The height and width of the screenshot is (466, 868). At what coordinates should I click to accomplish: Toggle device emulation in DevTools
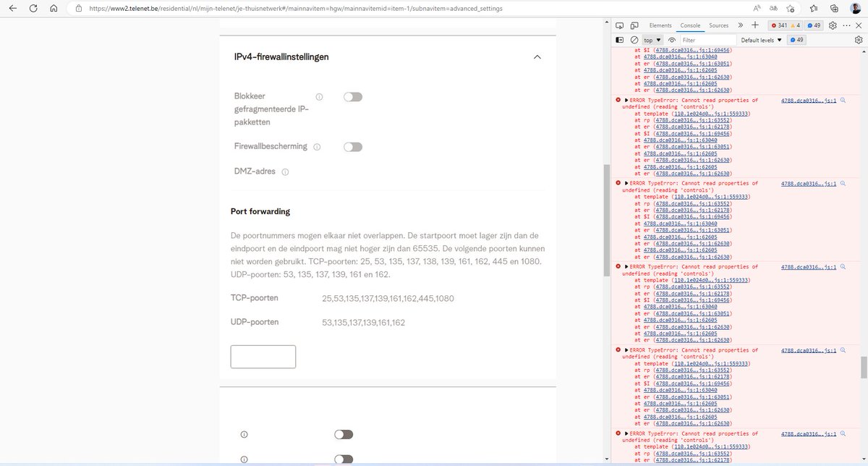[635, 25]
